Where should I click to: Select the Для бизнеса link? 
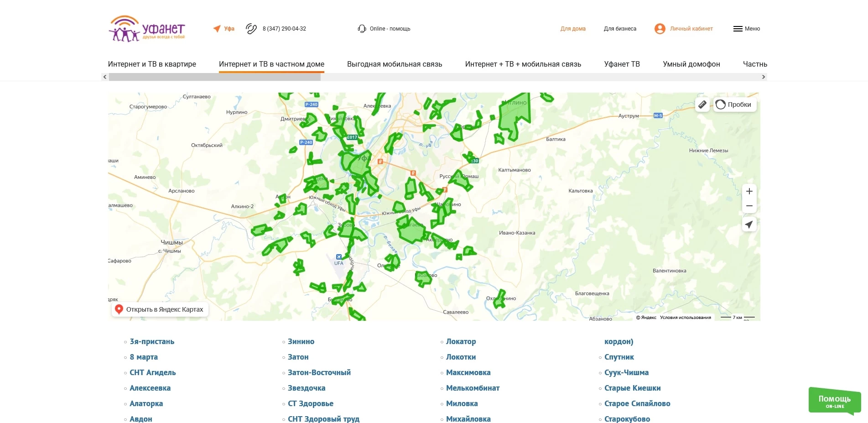point(620,29)
